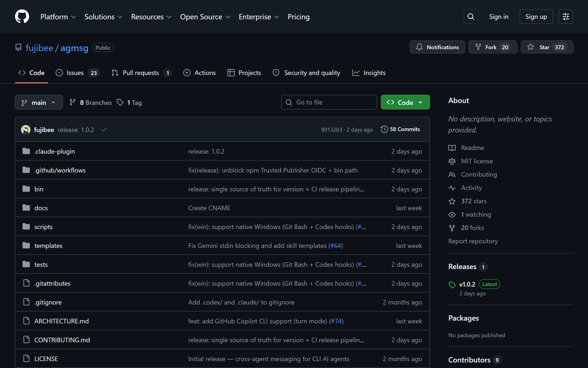Click the Sign up button

[x=536, y=17]
